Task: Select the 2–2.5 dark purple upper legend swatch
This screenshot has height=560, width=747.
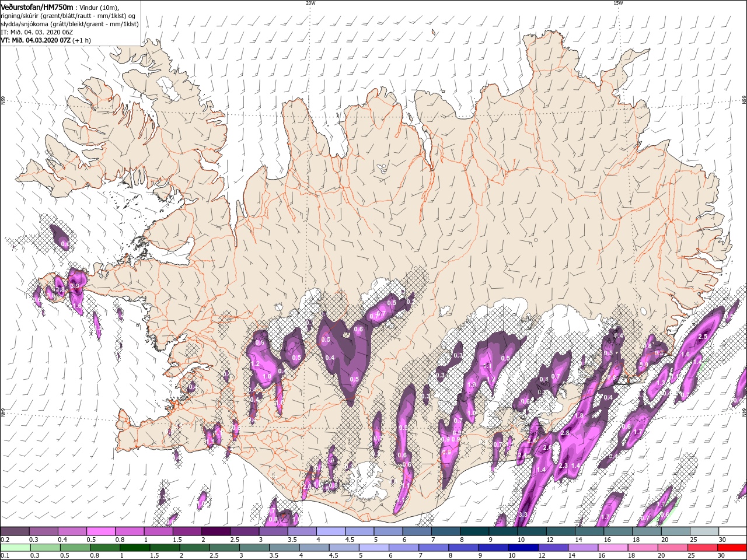Action: point(215,531)
